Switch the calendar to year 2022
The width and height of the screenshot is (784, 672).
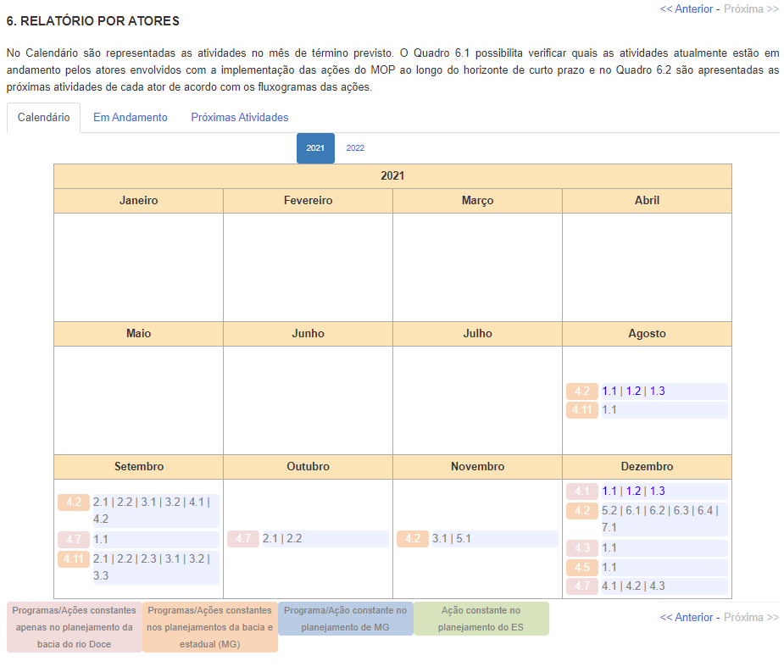point(355,148)
